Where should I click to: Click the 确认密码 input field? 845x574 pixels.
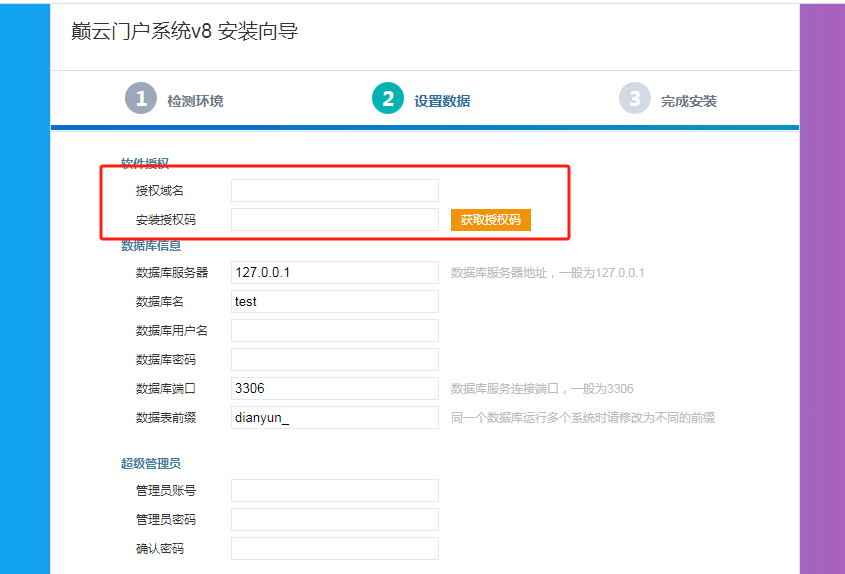coord(334,548)
